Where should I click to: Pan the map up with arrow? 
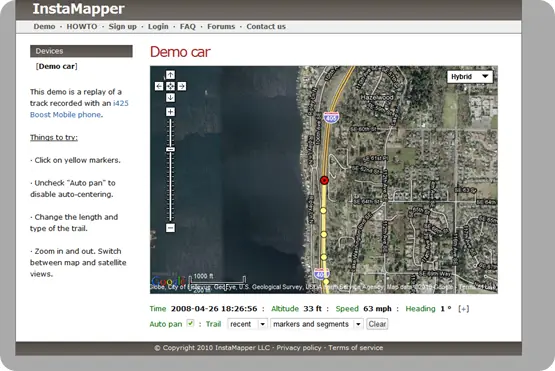click(170, 75)
